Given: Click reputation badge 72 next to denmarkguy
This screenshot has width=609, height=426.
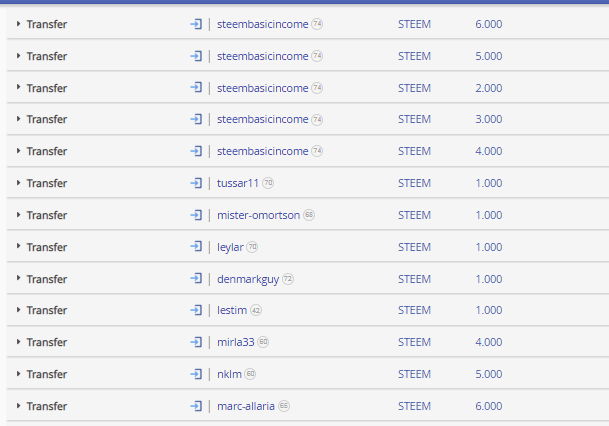Looking at the screenshot, I should [288, 279].
